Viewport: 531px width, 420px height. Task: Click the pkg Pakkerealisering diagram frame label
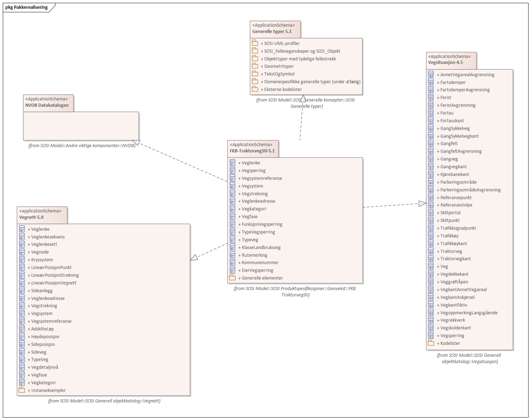coord(27,7)
